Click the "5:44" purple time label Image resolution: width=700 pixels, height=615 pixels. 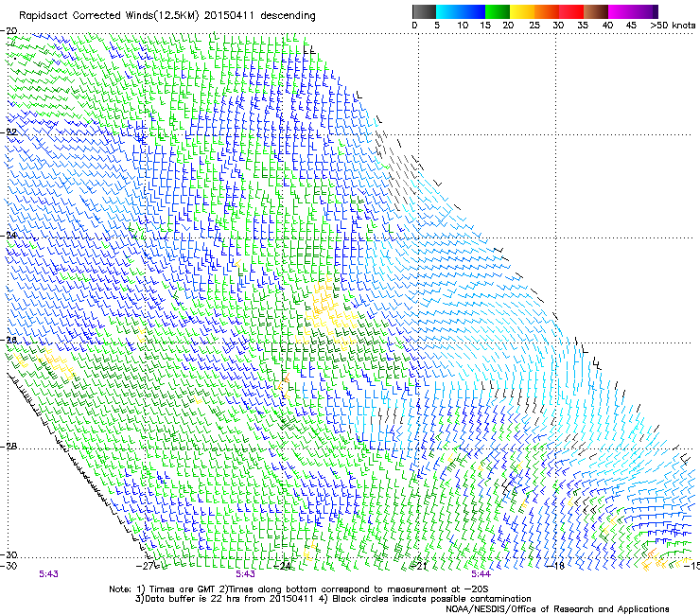[481, 574]
